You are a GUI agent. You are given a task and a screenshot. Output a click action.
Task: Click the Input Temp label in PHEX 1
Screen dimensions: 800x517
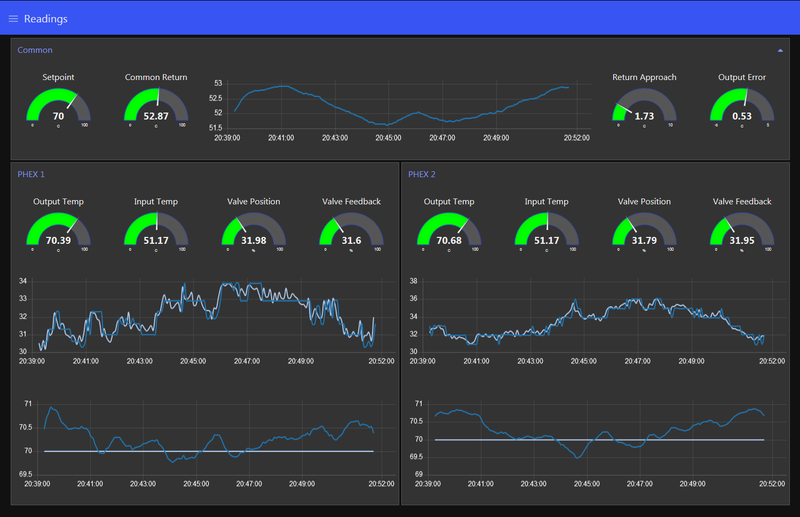(156, 202)
